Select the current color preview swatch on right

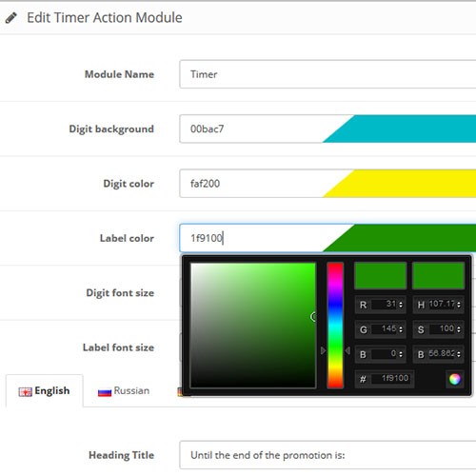[438, 275]
